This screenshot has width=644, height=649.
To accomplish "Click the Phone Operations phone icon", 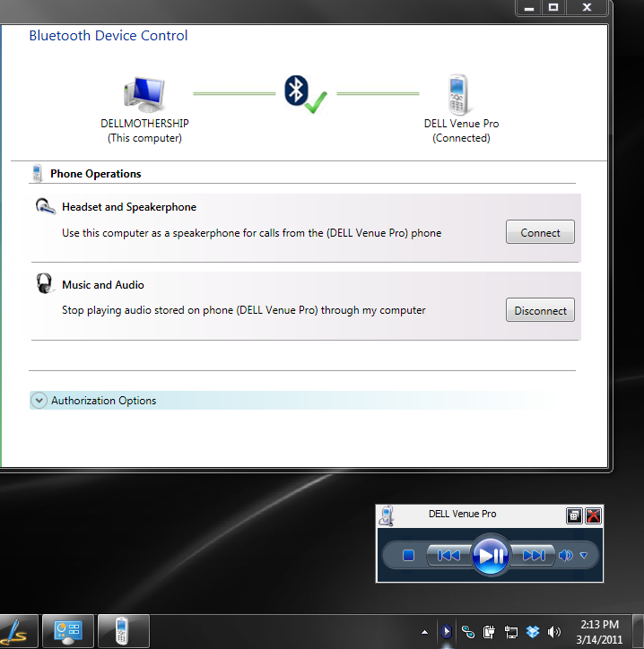I will (x=38, y=173).
